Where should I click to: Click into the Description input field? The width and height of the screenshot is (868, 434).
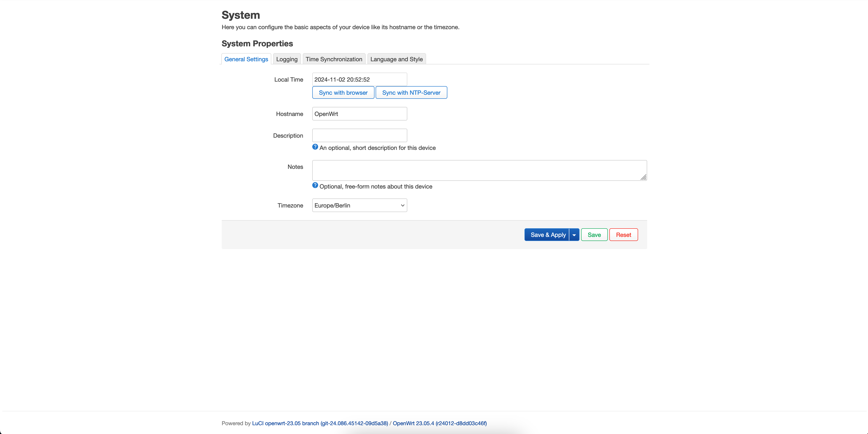tap(360, 135)
